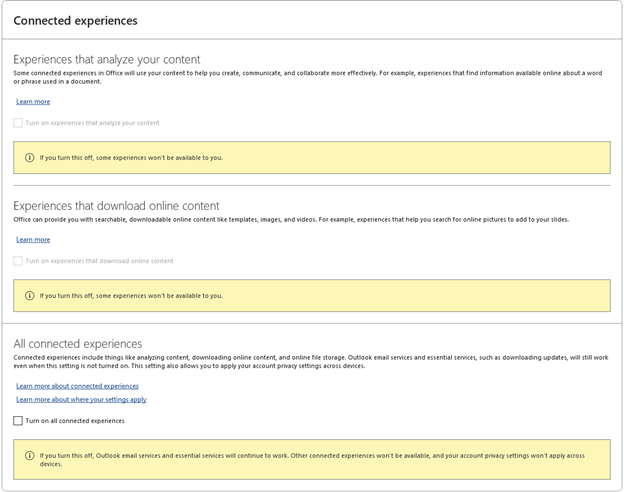Click the info icon in the analyze-content warning
Viewport: 624px width, 492px height.
coord(29,158)
